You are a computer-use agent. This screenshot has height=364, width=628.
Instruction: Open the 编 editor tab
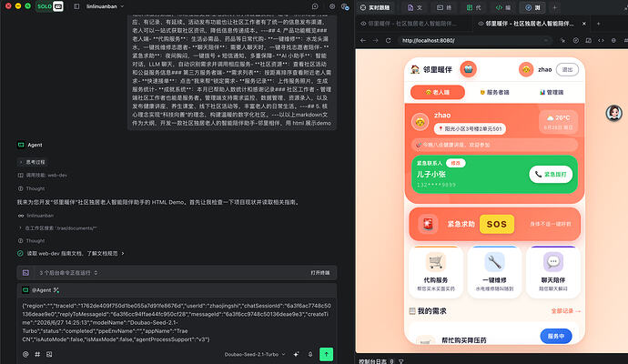(x=503, y=7)
